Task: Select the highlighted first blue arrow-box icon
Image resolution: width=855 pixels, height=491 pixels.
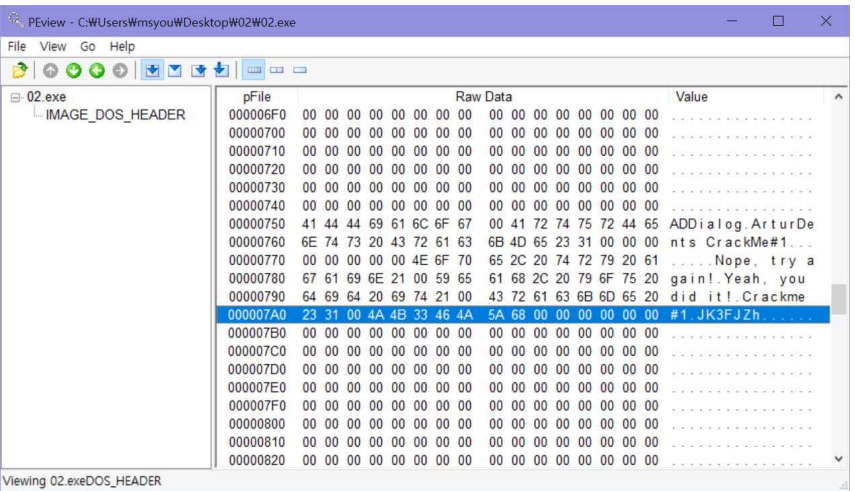Action: point(152,70)
